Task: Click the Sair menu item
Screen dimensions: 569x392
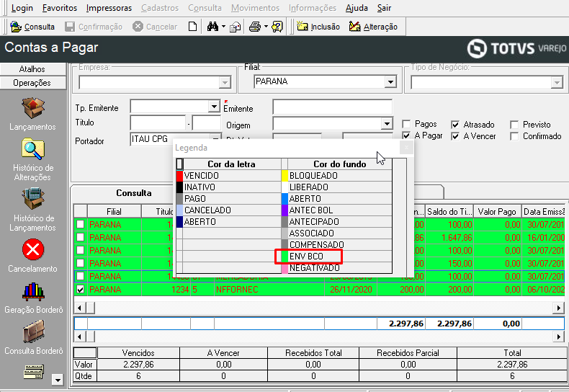Action: pyautogui.click(x=384, y=8)
